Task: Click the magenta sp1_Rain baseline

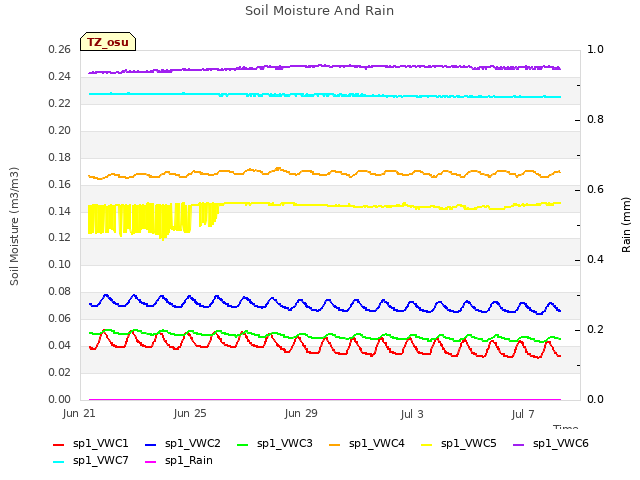Action: tap(324, 400)
